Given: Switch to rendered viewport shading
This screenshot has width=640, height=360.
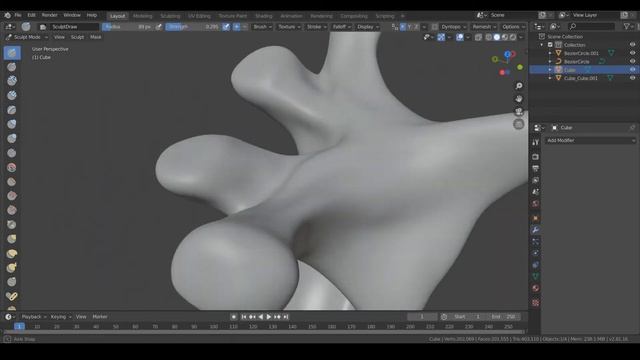Looking at the screenshot, I should click(x=513, y=37).
